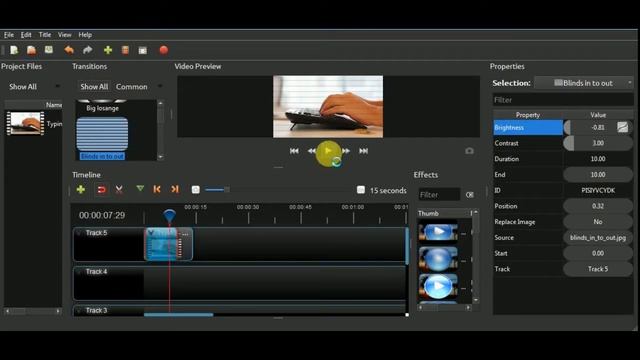The width and height of the screenshot is (640, 360).
Task: Click Show All in Transitions panel
Action: tap(94, 87)
